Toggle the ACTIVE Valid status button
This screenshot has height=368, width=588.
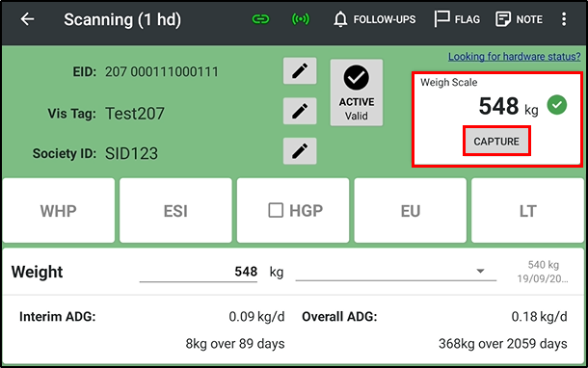pyautogui.click(x=357, y=92)
